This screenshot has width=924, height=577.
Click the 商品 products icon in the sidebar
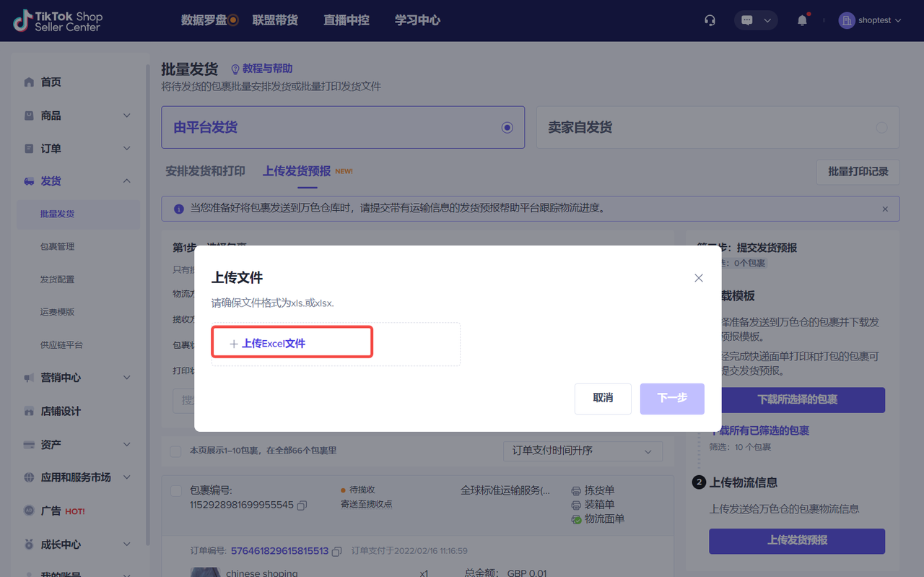(x=29, y=116)
